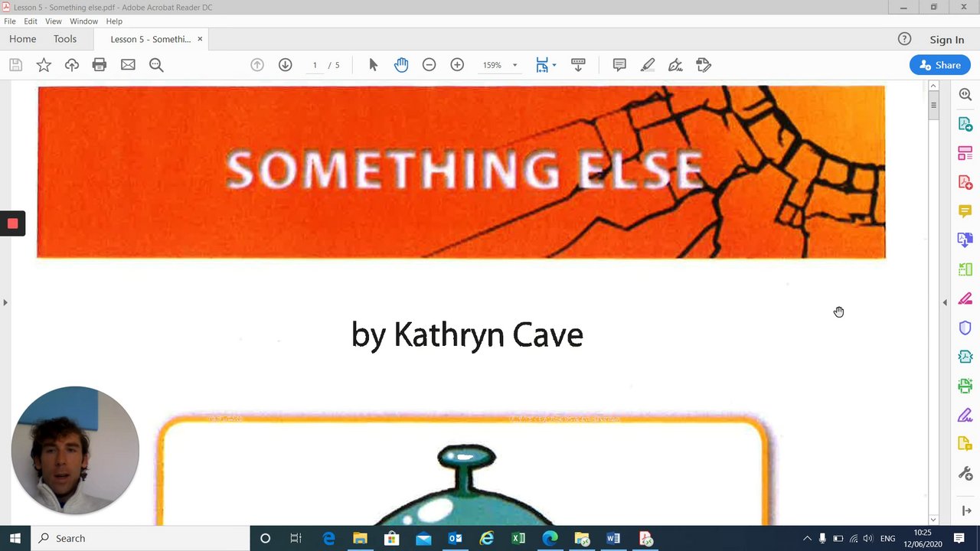
Task: Expand the left navigation pane arrow
Action: pyautogui.click(x=5, y=302)
